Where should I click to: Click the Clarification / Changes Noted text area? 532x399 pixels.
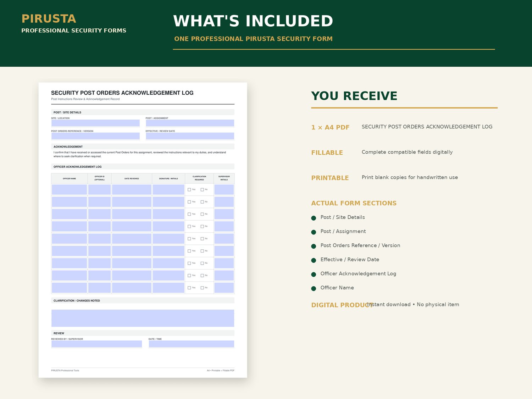point(143,318)
